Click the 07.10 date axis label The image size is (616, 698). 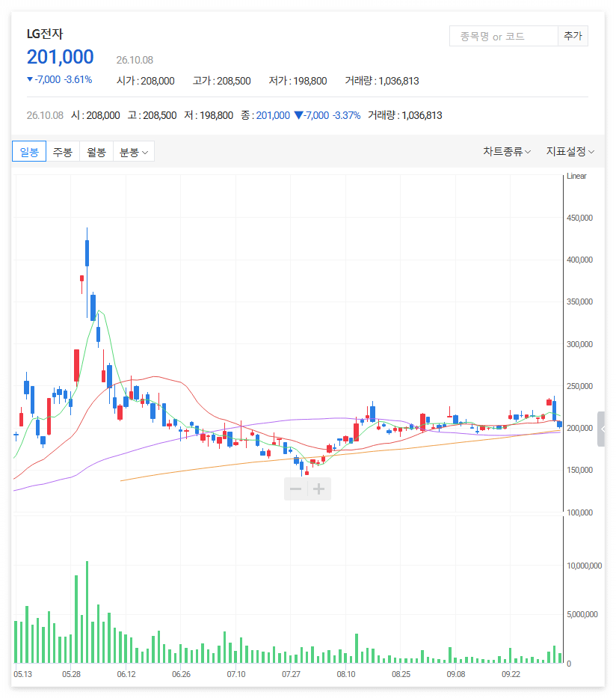click(x=236, y=674)
